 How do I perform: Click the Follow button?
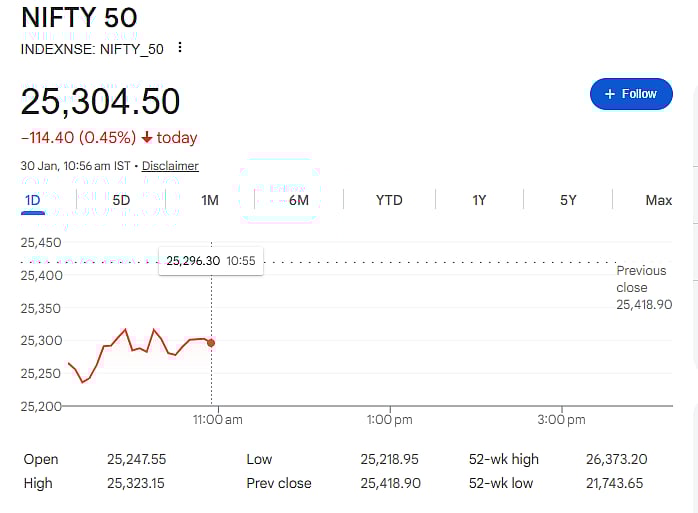(631, 94)
